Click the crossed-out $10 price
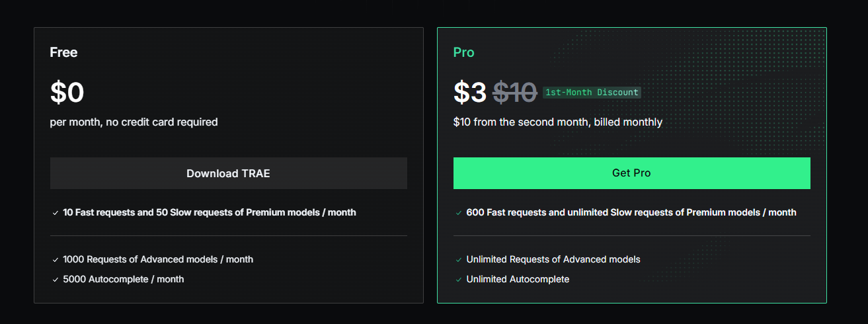The height and width of the screenshot is (324, 868). (515, 93)
